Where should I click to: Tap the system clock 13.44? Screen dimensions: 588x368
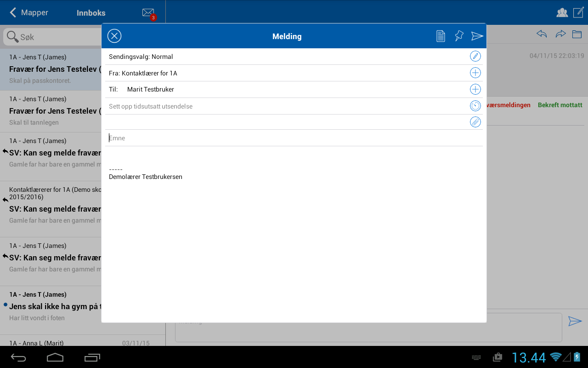tap(529, 357)
